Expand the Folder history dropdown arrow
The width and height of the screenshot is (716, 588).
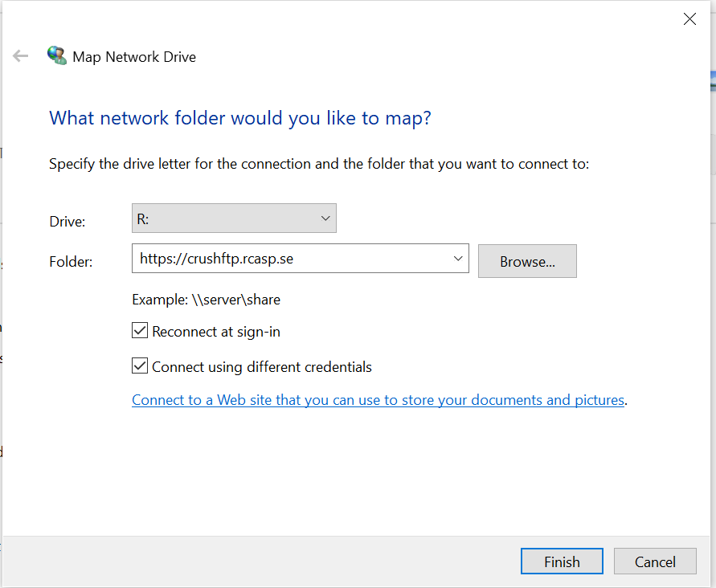coord(458,259)
